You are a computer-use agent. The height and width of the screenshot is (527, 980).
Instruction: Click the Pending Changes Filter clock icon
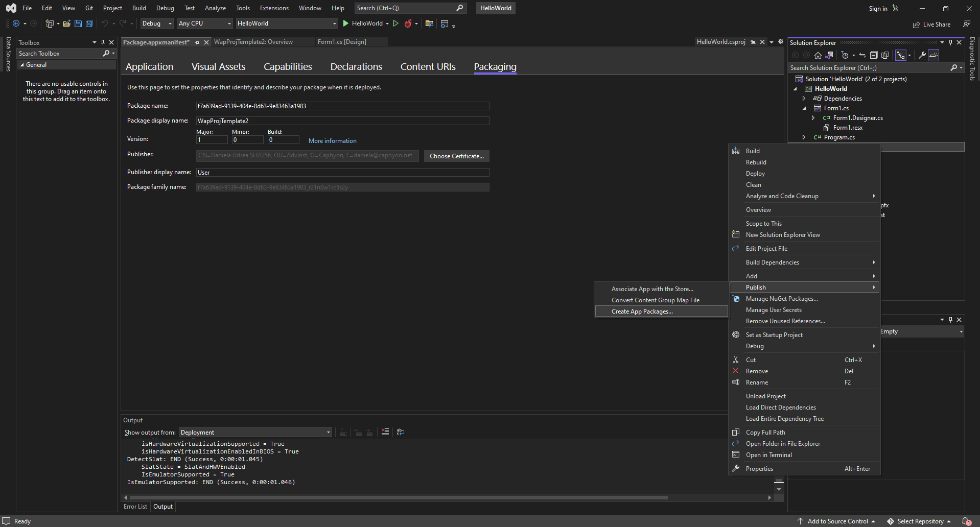845,55
